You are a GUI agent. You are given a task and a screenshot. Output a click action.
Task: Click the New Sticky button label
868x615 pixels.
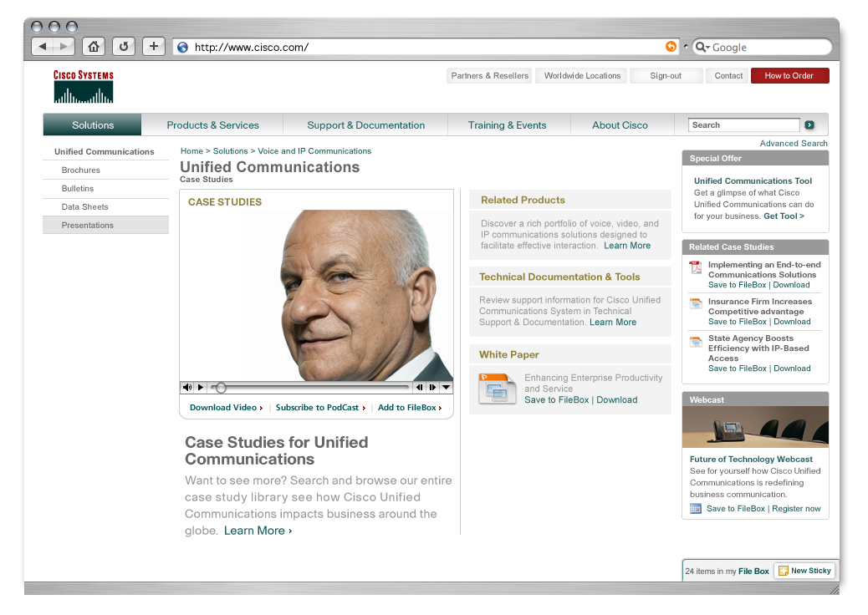(x=811, y=571)
